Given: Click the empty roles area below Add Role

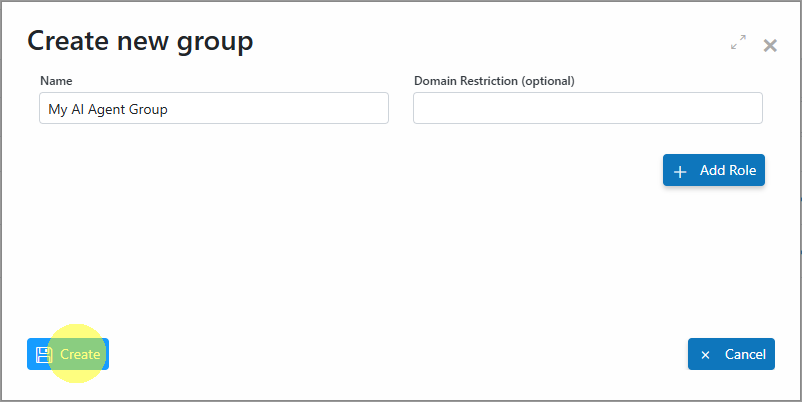Looking at the screenshot, I should click(401, 256).
